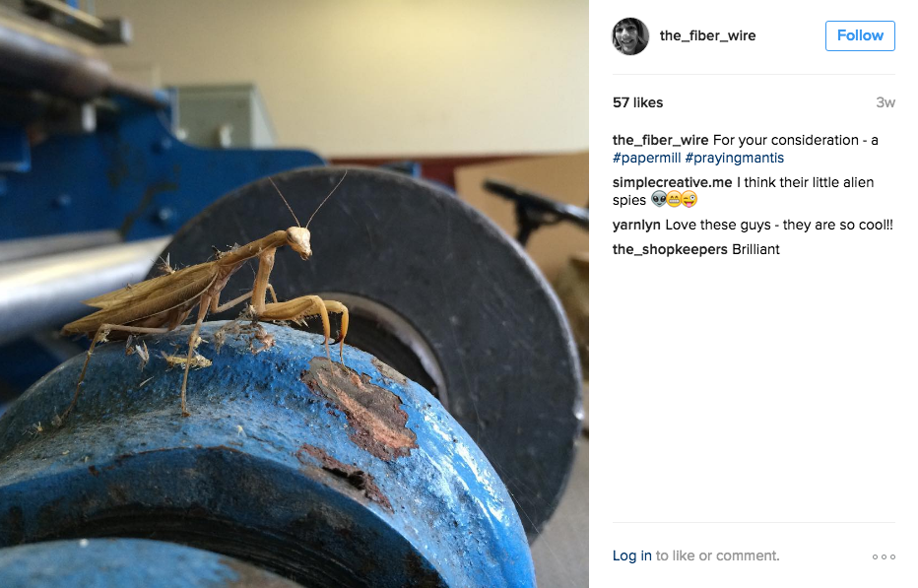Open the #papermill hashtag

pyautogui.click(x=646, y=158)
